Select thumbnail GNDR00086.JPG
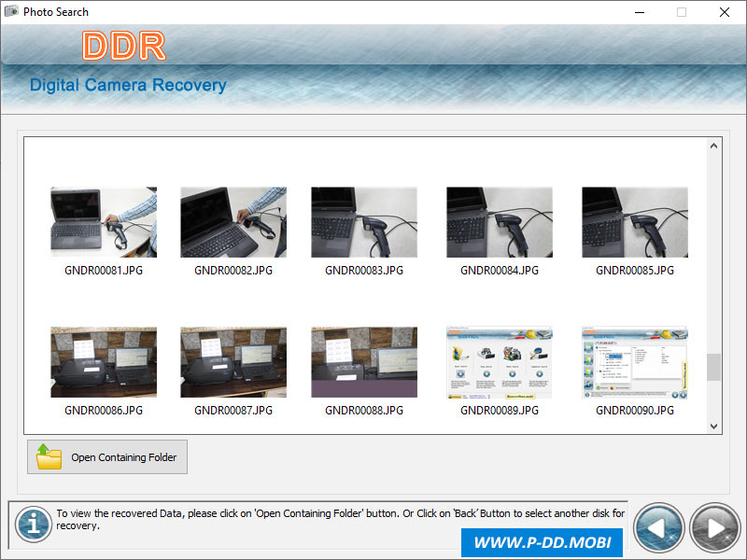Viewport: 747px width, 560px height. coord(103,361)
